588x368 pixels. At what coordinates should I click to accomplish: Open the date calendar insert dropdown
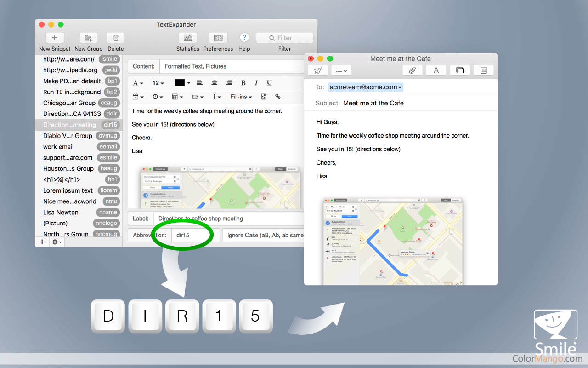138,97
